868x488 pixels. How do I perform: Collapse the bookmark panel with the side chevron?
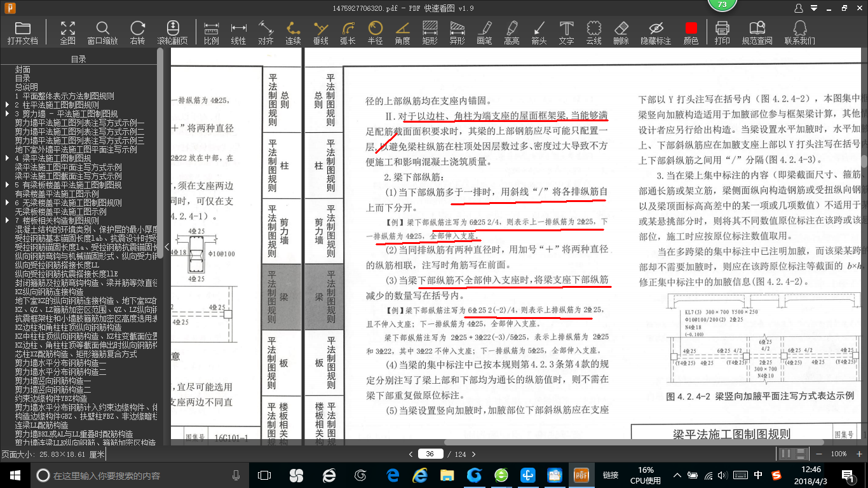coord(166,247)
